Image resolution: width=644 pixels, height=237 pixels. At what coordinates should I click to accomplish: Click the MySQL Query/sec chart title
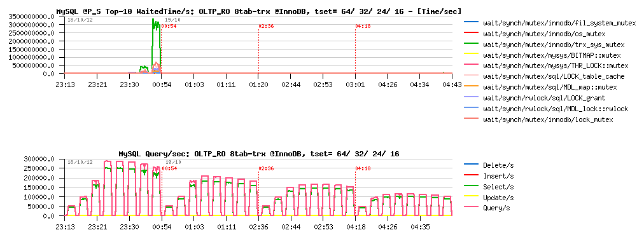[x=259, y=154]
